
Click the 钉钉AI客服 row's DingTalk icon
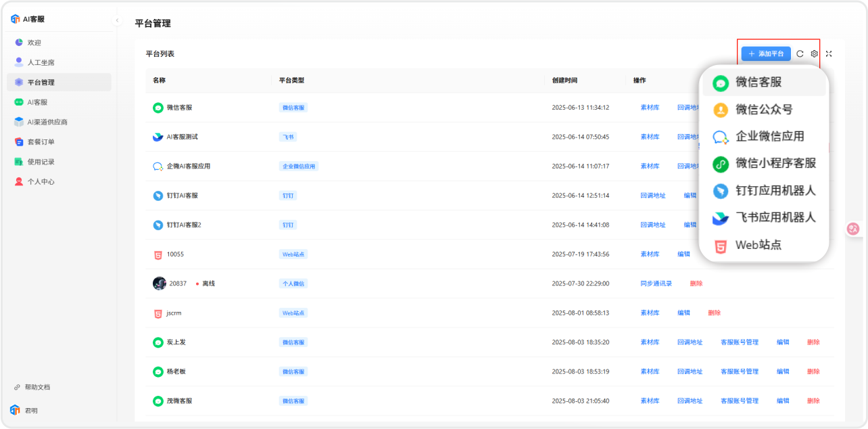[158, 196]
